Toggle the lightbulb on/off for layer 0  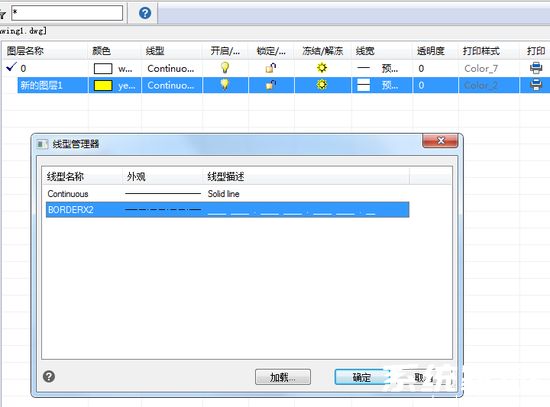[x=225, y=68]
